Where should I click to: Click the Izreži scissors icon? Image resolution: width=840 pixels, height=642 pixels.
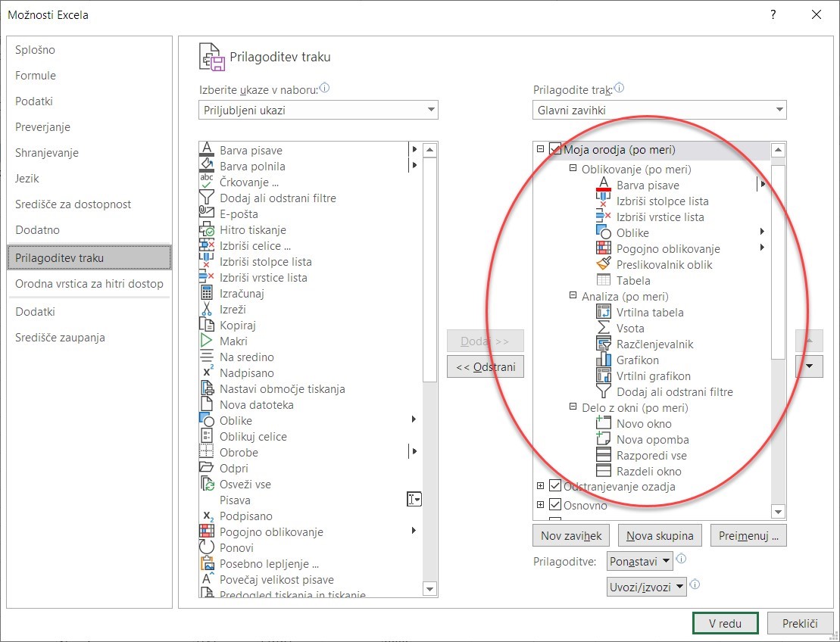207,309
